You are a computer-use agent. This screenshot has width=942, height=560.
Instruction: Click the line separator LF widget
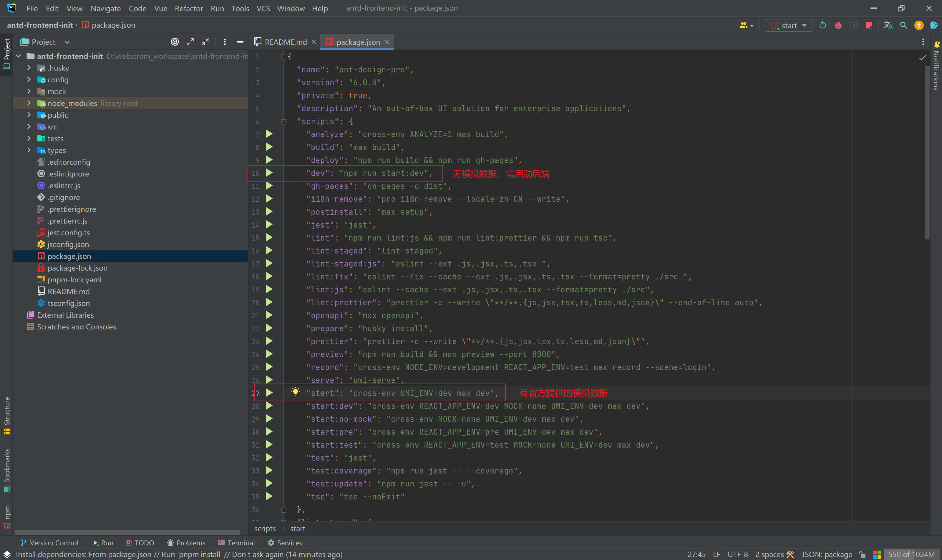(x=717, y=554)
